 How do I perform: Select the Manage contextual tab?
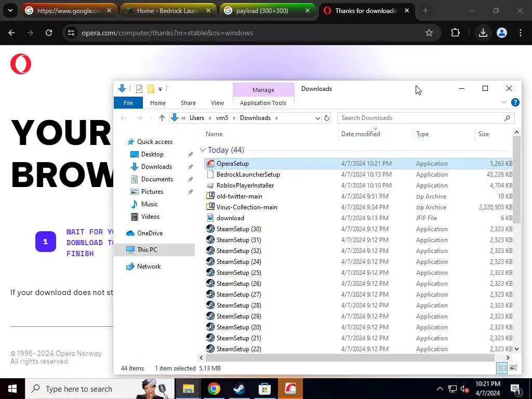(x=263, y=90)
